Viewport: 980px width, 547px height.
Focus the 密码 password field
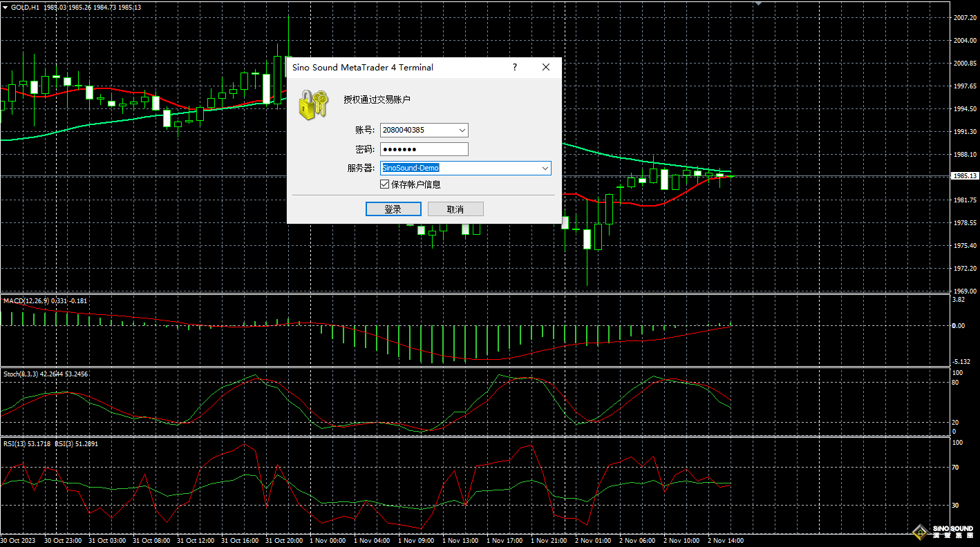(x=424, y=149)
